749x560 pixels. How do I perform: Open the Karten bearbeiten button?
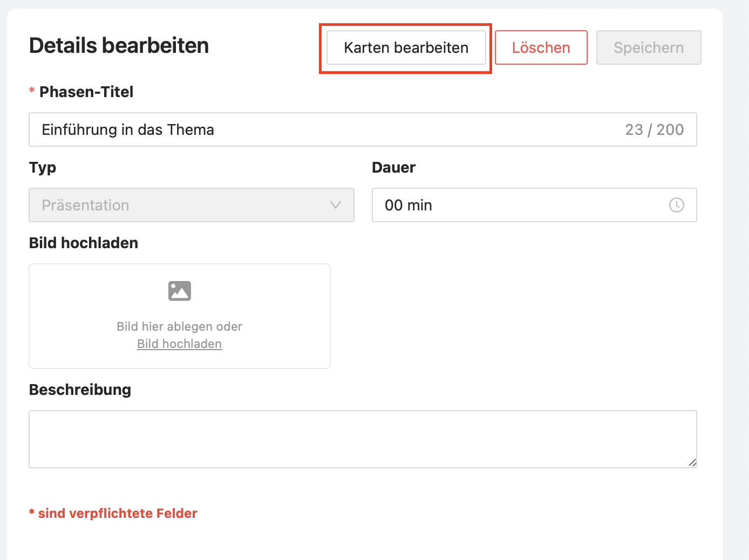tap(406, 47)
